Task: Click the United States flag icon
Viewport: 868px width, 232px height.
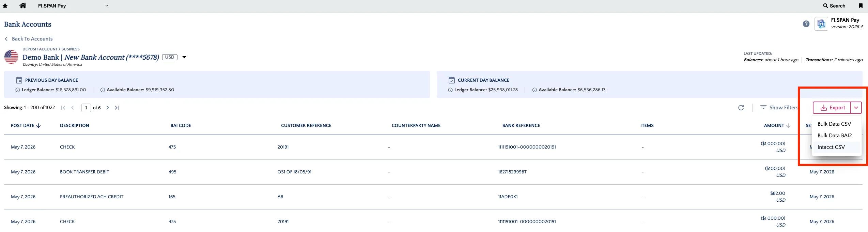Action: 11,57
